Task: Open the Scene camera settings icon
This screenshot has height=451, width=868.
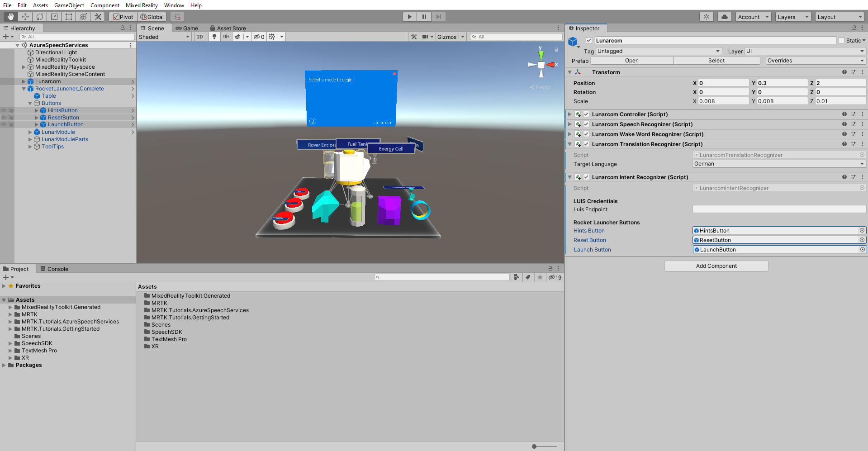Action: click(425, 37)
